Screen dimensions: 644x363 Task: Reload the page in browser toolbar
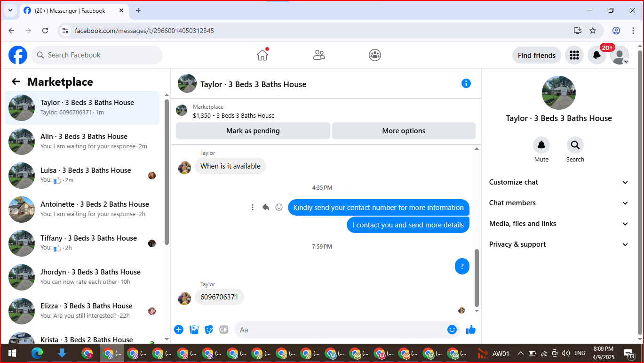click(x=45, y=31)
